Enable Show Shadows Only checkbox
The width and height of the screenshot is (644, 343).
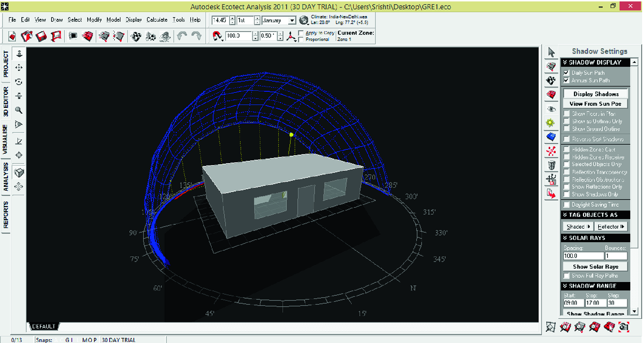pos(567,194)
